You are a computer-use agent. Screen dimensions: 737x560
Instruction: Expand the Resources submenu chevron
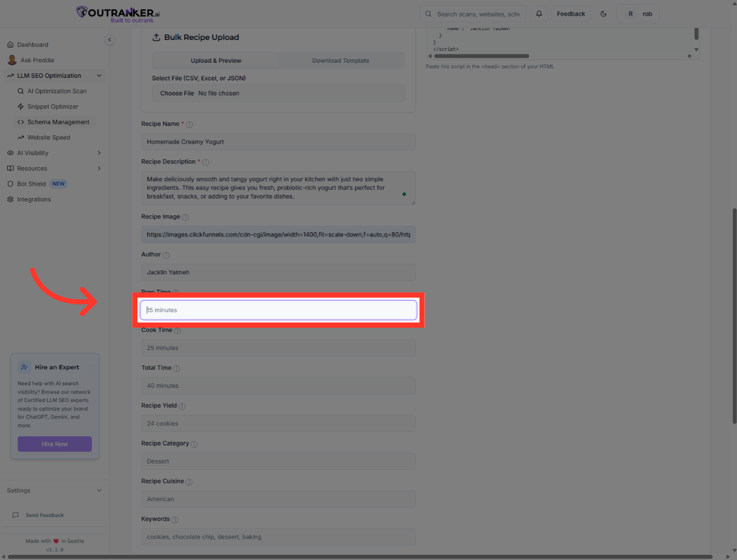[99, 169]
